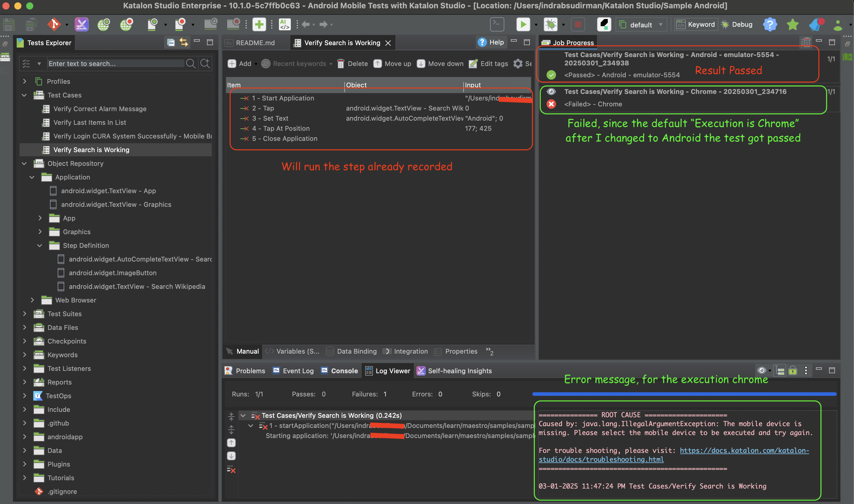The height and width of the screenshot is (504, 854).
Task: Toggle the Log Viewer scroll lock icon
Action: [793, 371]
